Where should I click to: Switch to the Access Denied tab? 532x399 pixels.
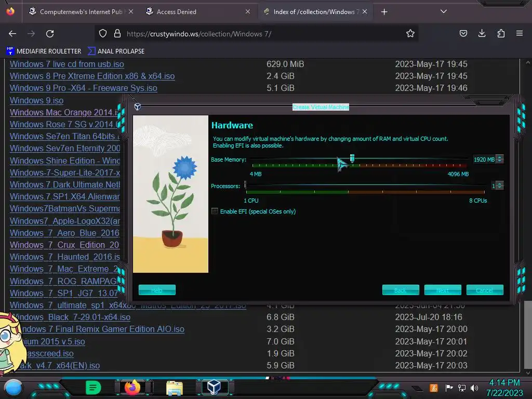197,11
